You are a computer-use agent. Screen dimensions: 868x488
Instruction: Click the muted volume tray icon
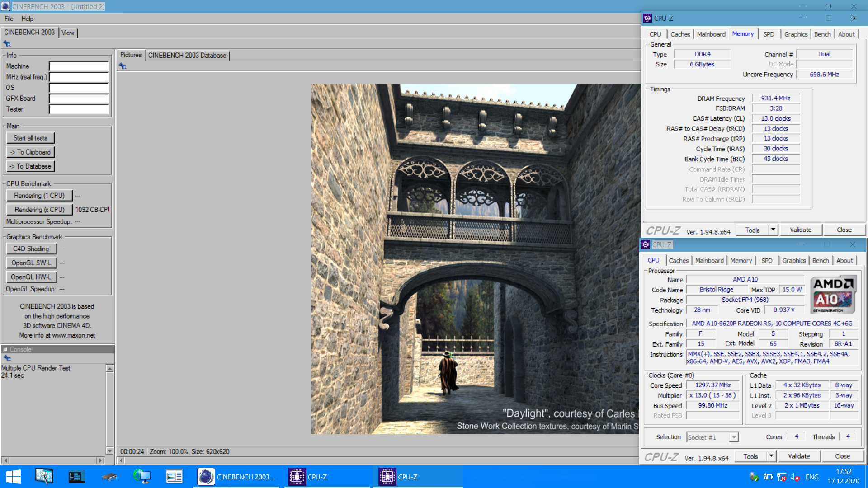[x=795, y=477]
